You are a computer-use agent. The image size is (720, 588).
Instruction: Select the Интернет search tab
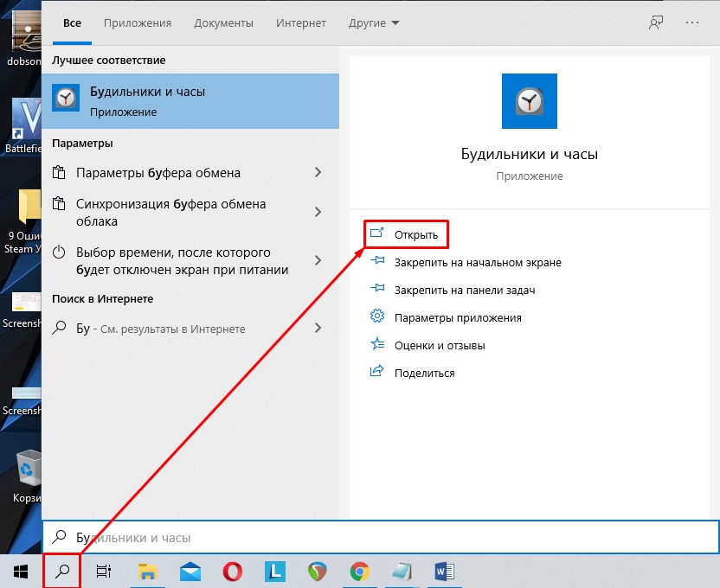click(x=301, y=22)
